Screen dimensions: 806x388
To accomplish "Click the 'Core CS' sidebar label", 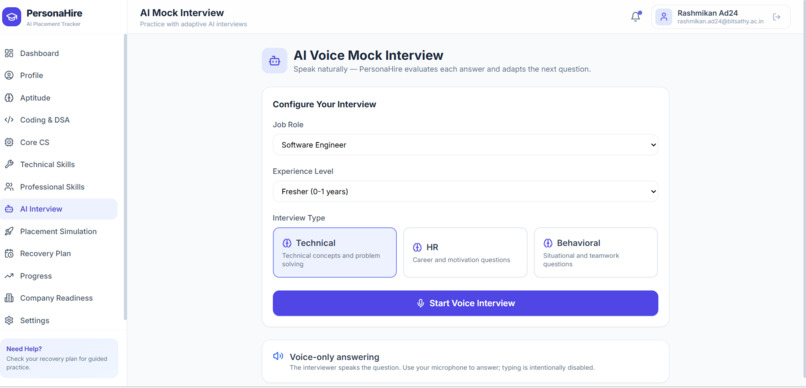I will 34,142.
